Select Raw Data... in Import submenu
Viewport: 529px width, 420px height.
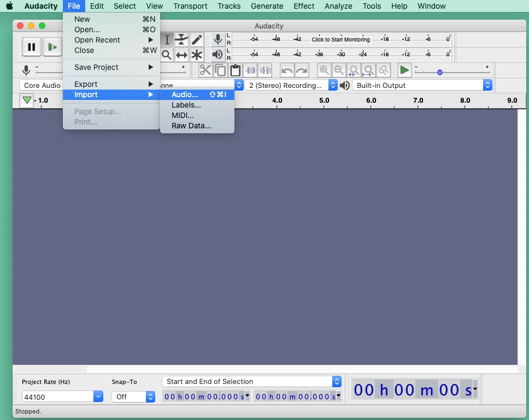pyautogui.click(x=197, y=126)
